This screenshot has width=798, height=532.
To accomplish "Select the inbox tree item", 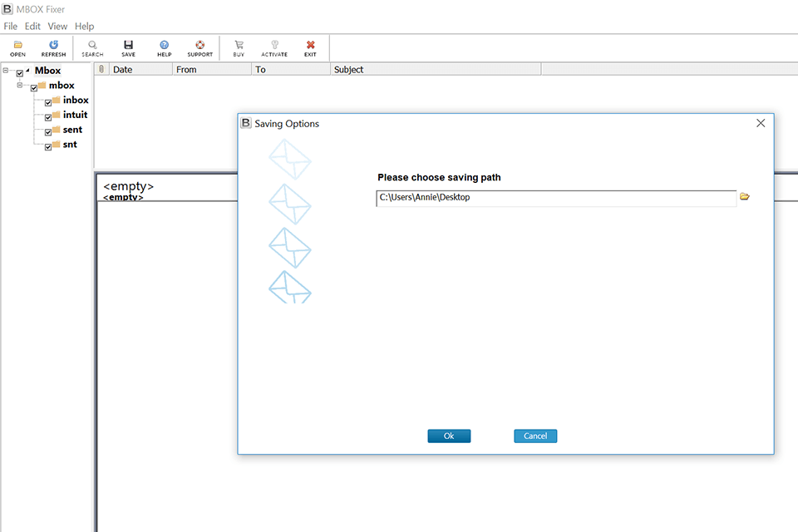I will 76,100.
